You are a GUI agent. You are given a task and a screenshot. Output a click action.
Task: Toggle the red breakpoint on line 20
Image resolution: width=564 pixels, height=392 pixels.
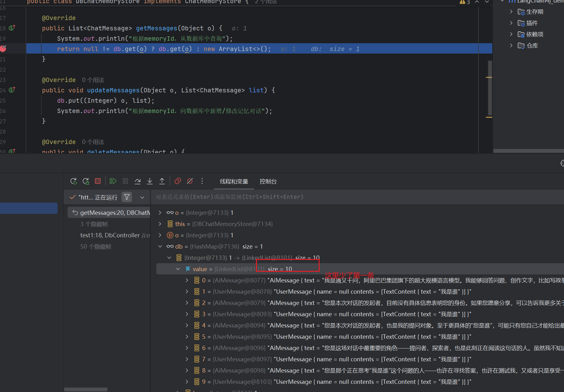point(3,49)
